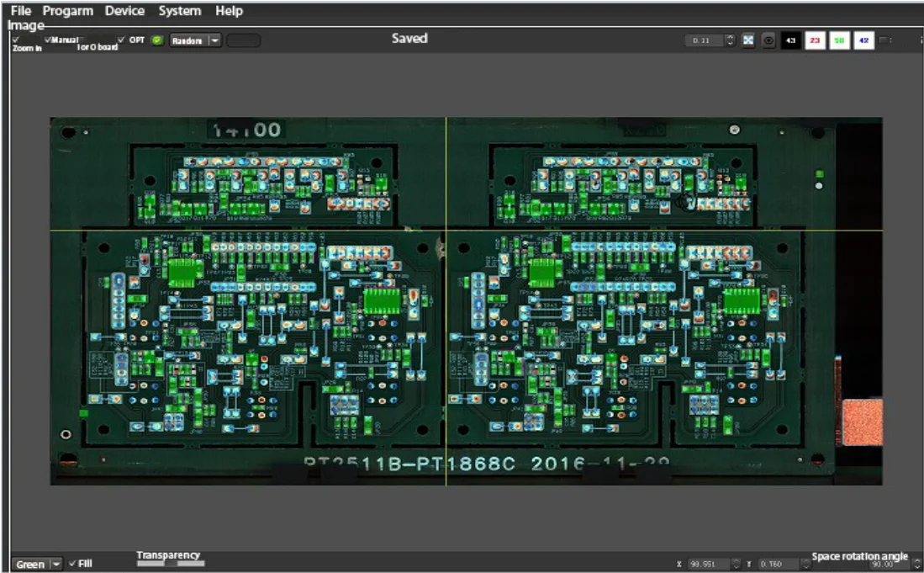Open the Device menu
The height and width of the screenshot is (573, 924).
(x=124, y=11)
